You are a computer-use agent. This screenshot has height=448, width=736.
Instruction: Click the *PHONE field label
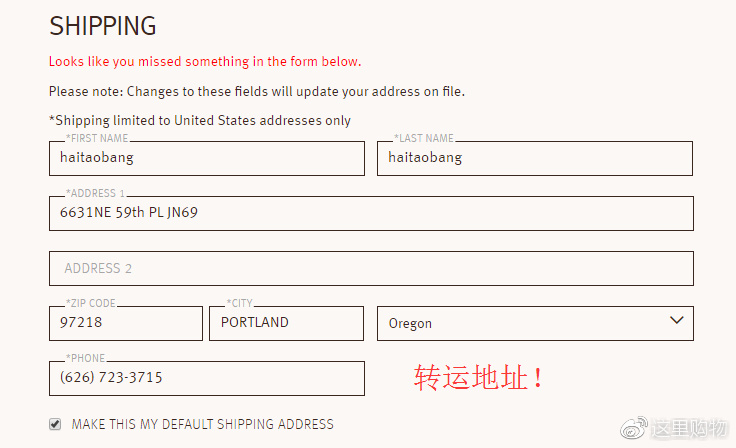85,358
